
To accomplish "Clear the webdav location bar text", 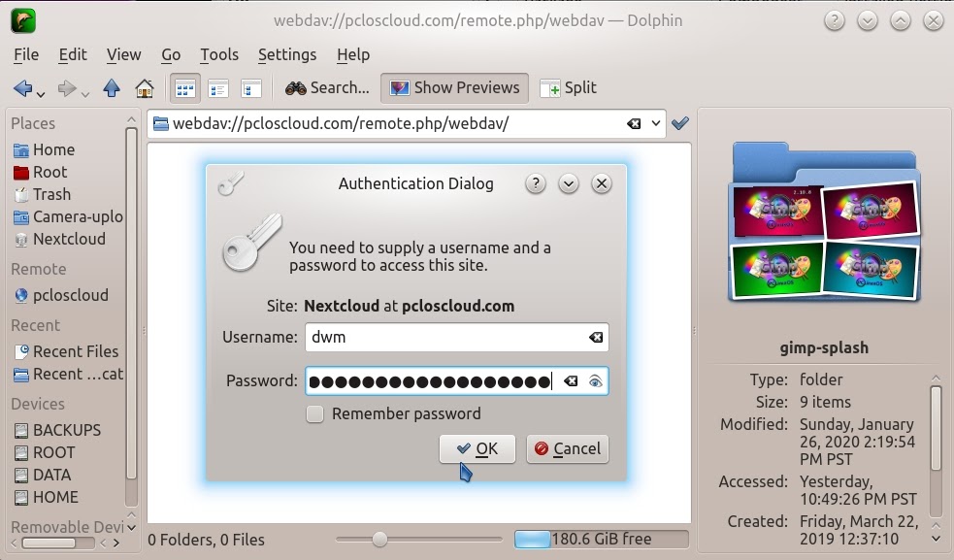I will coord(634,123).
